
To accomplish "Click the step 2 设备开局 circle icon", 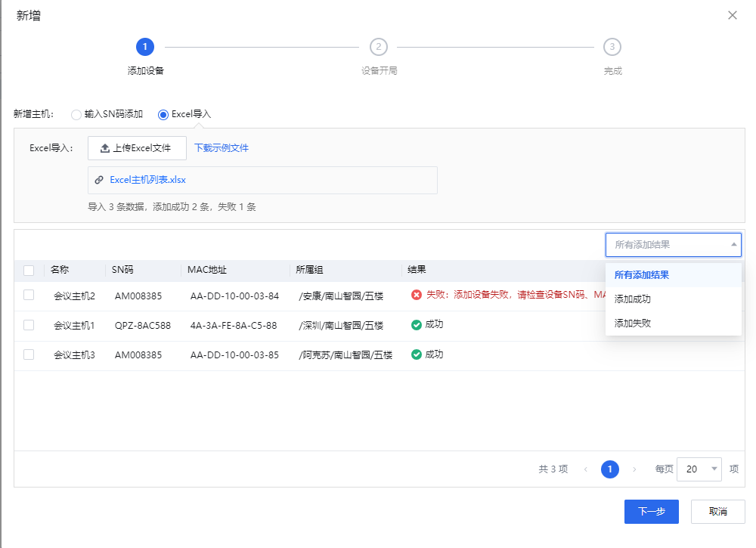I will point(378,47).
